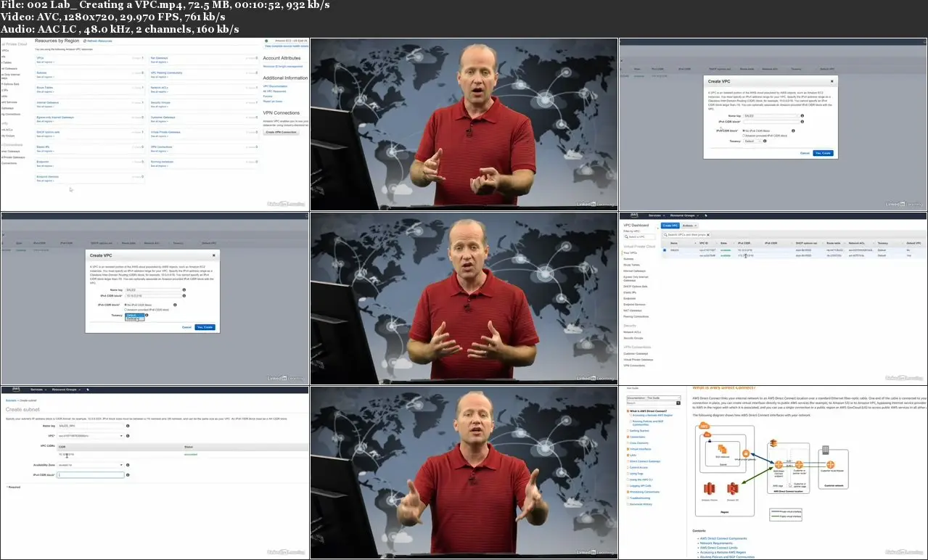Choose Default in the open Tenancy list
928x560 pixels.
point(134,316)
